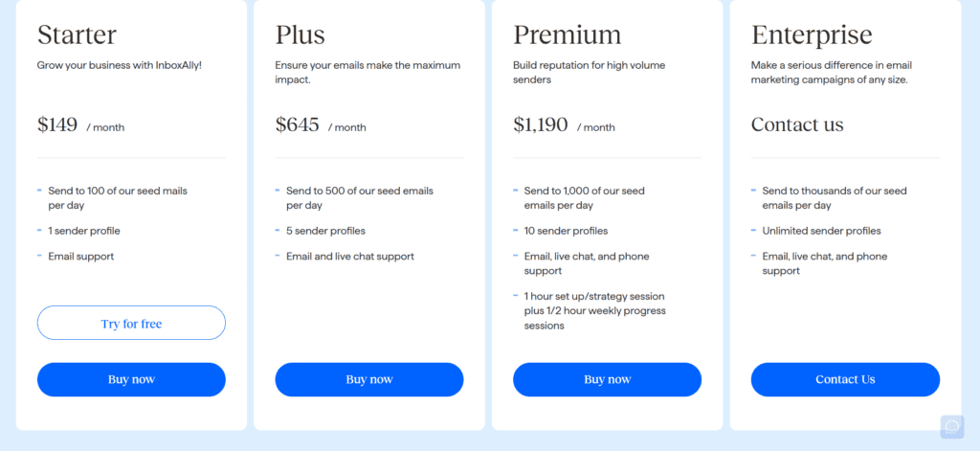980x451 pixels.
Task: Select the Starter plan heading
Action: pos(77,35)
